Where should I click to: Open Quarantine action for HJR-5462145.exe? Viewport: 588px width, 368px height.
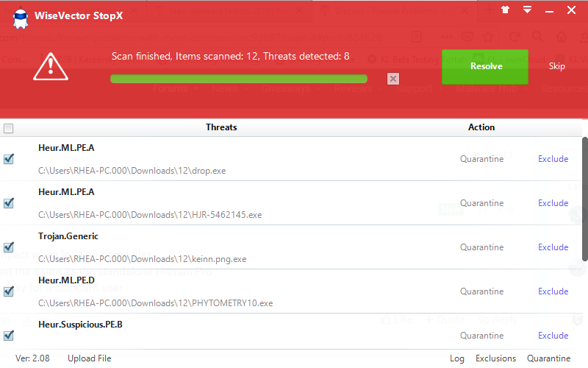[482, 203]
